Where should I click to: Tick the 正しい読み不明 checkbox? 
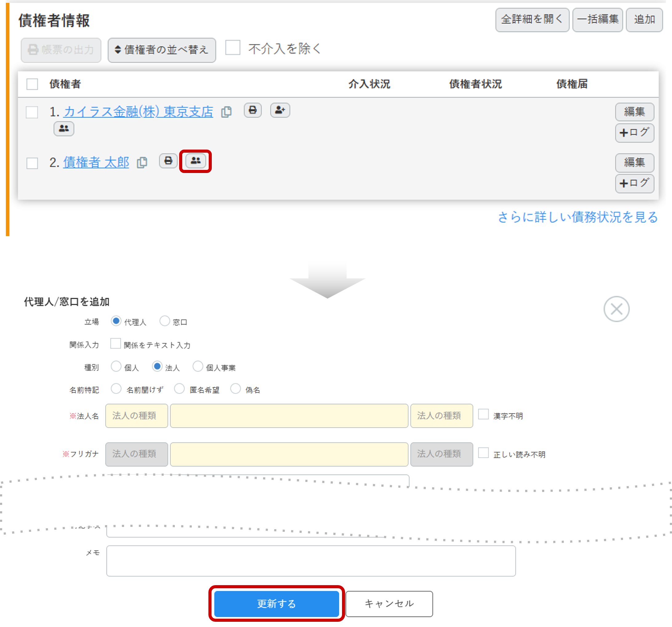coord(483,452)
